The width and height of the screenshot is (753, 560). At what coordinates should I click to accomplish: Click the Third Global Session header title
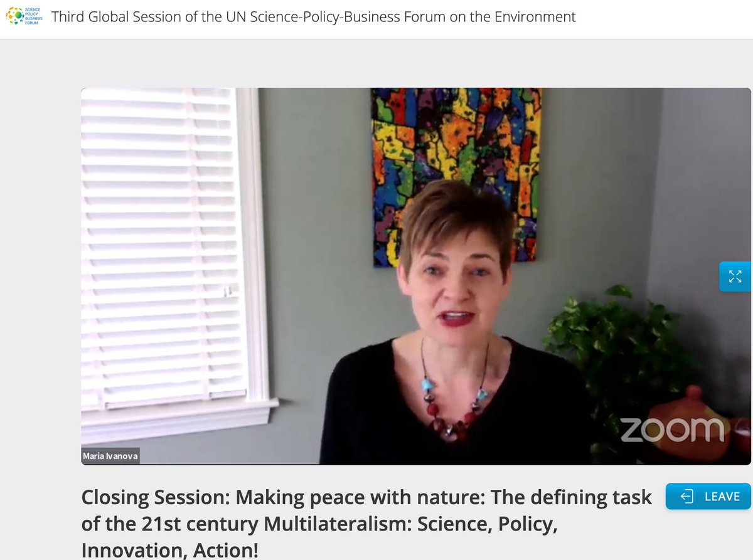click(313, 17)
